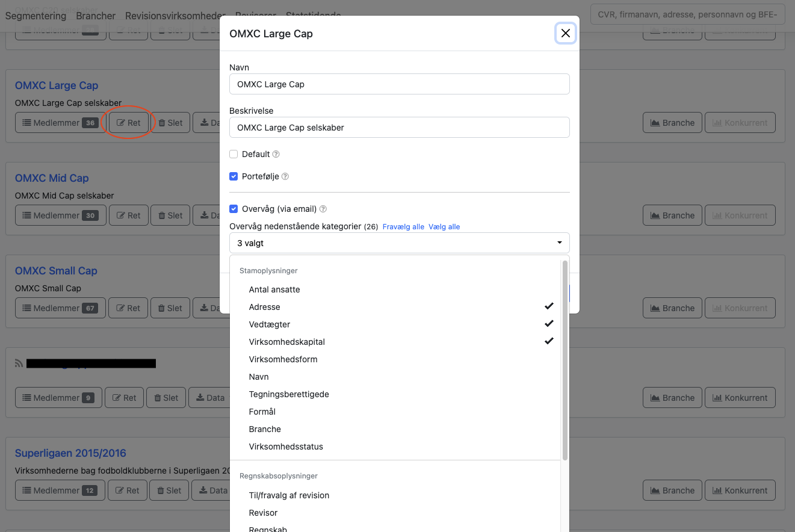Screen dimensions: 795x532
Task: Click the Default help question-mark icon
Action: 276,155
